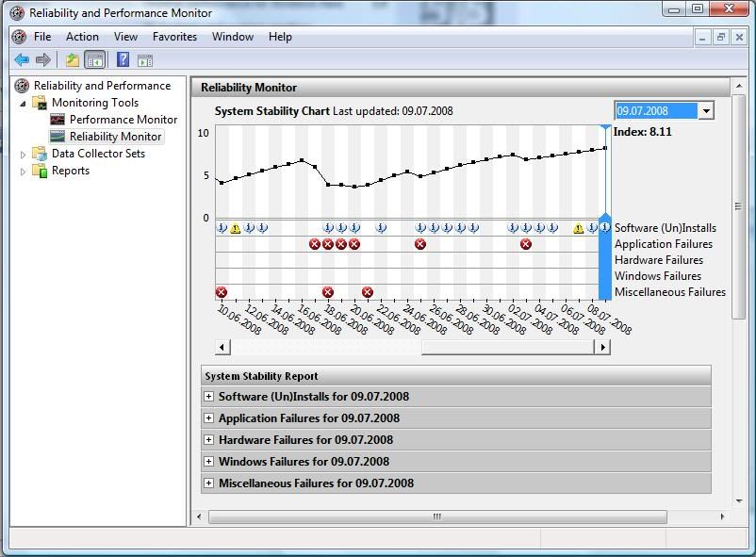Collapse the Monitoring Tools tree node

(23, 103)
